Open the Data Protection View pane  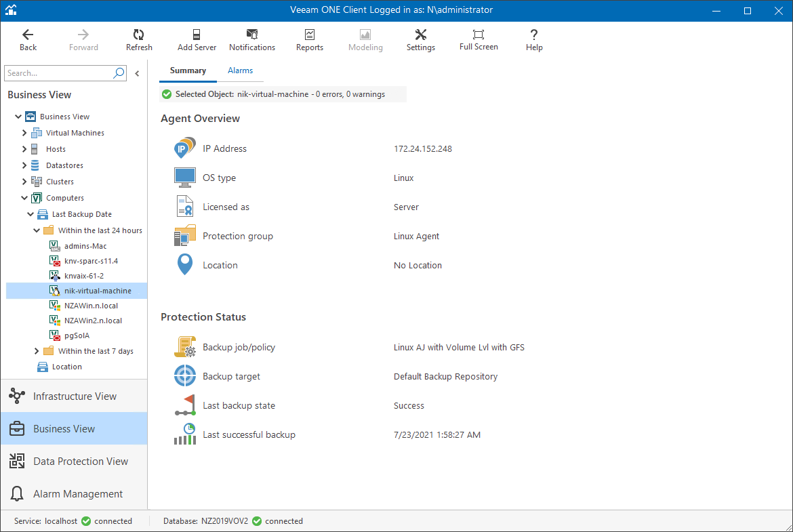[x=75, y=462]
